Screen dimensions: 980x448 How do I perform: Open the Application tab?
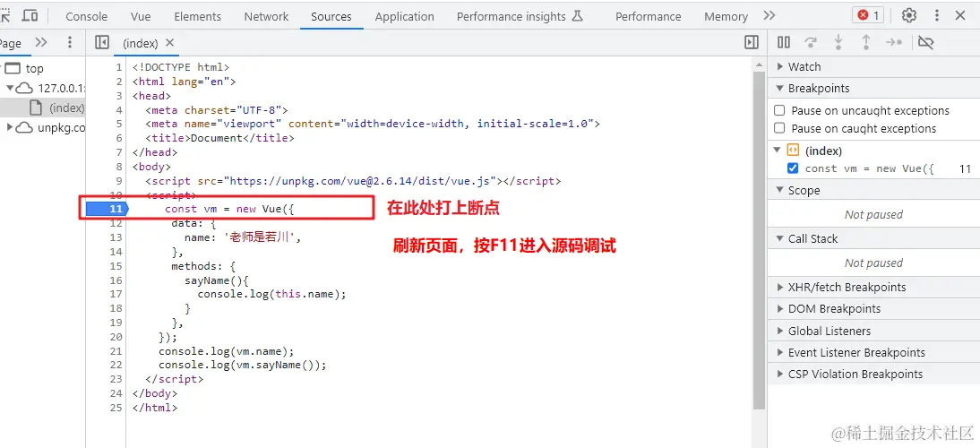tap(404, 16)
